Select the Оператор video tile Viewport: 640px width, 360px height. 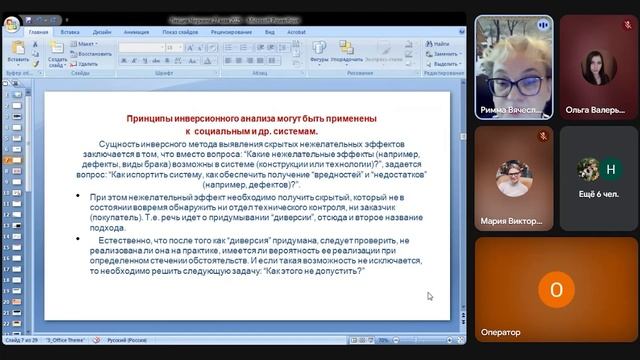tap(556, 289)
